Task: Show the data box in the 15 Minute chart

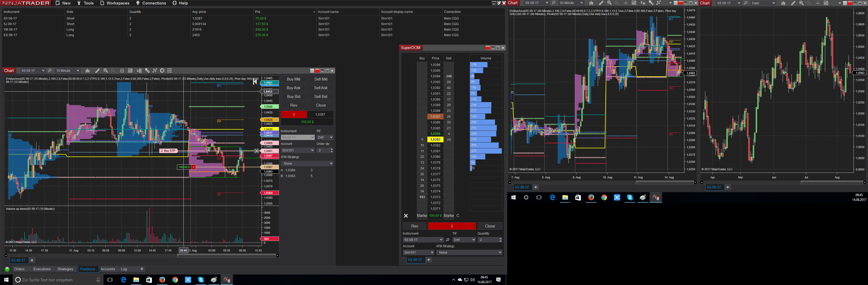Action: pos(130,71)
